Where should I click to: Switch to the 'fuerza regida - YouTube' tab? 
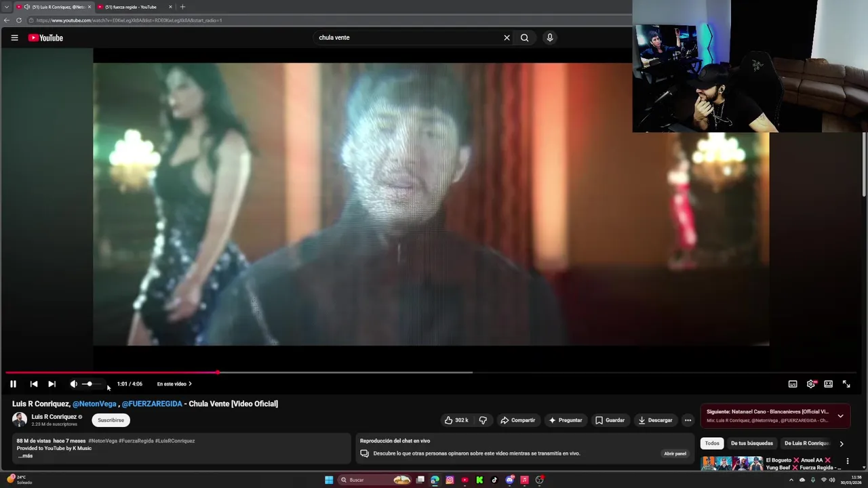pos(132,7)
